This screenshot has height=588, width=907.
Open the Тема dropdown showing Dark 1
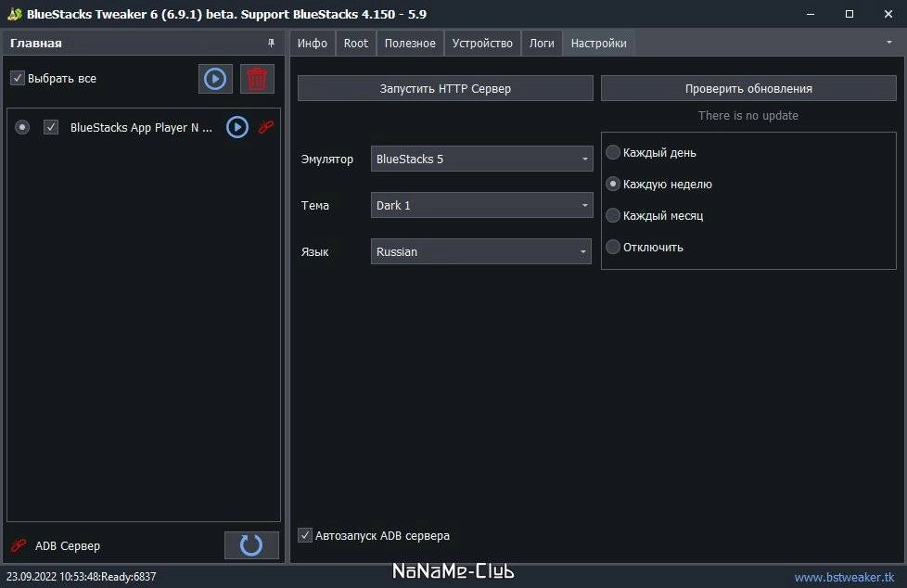tap(482, 206)
